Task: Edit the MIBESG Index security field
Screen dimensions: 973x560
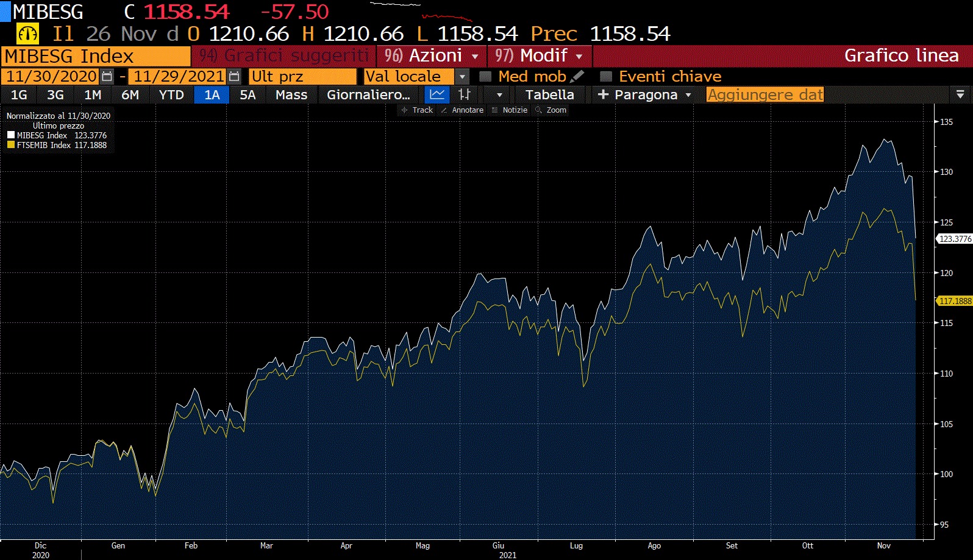Action: click(x=96, y=56)
